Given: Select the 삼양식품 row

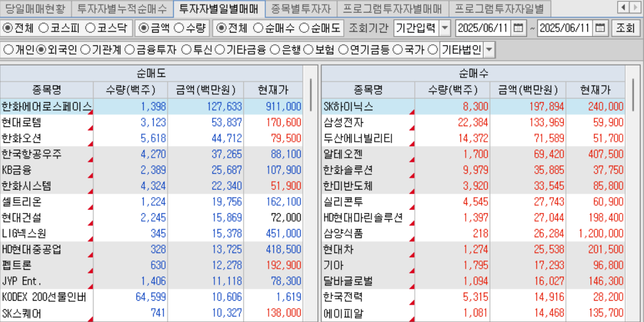Looking at the screenshot, I should click(x=473, y=234).
